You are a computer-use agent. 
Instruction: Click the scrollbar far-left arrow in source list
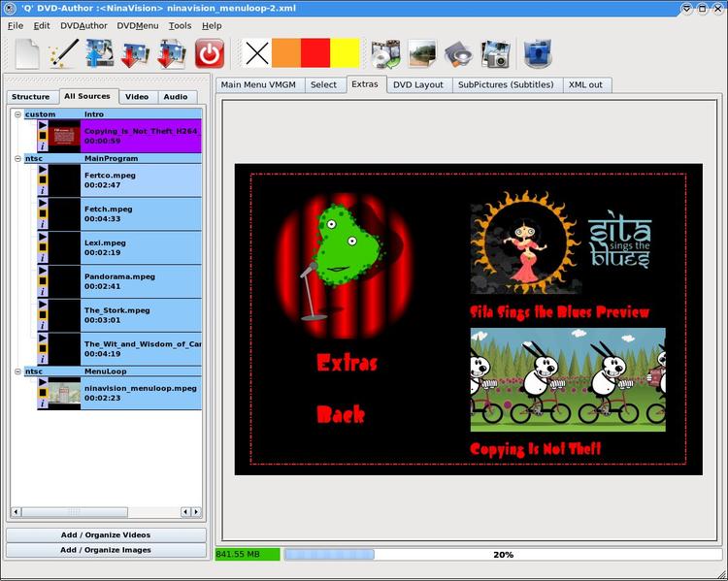pyautogui.click(x=17, y=512)
